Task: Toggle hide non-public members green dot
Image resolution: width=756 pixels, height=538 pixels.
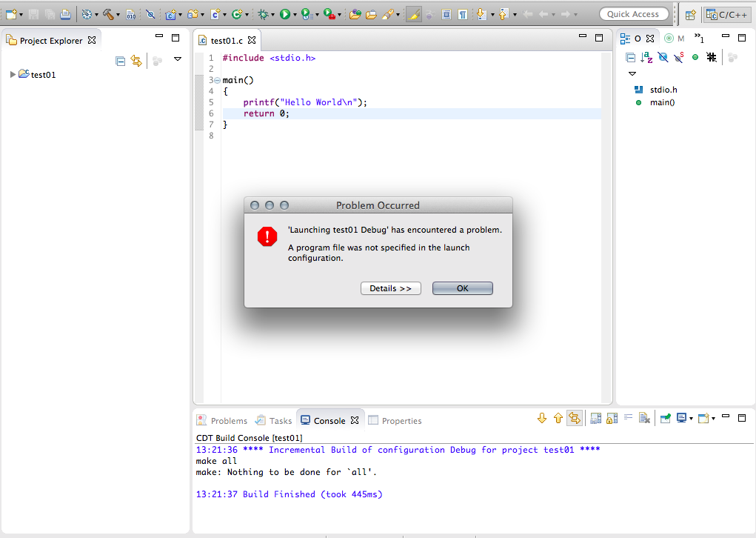Action: 695,57
